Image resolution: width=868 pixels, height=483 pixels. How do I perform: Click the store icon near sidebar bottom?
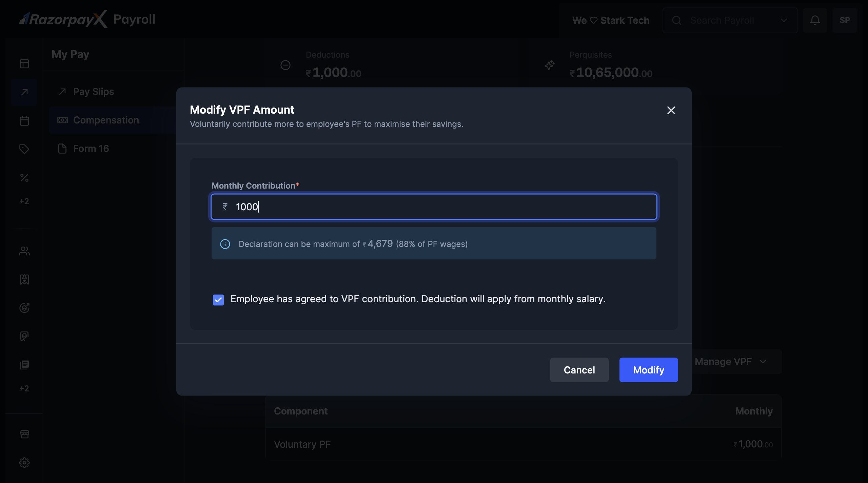[x=24, y=434]
